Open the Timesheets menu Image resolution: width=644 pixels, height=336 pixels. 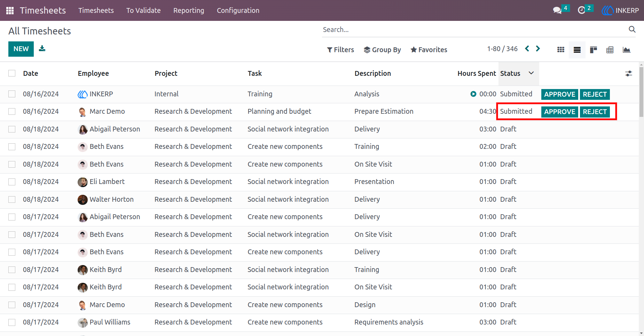point(96,10)
